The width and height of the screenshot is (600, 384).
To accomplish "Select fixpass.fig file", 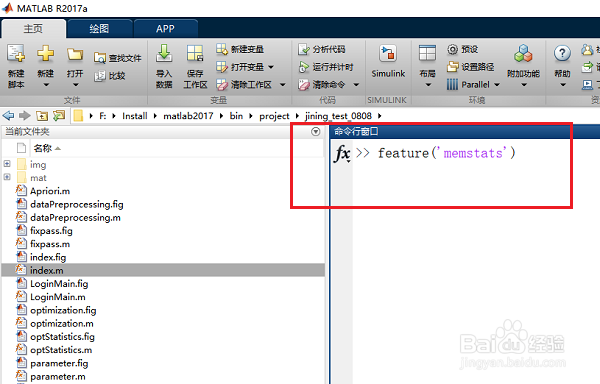I will (x=51, y=231).
